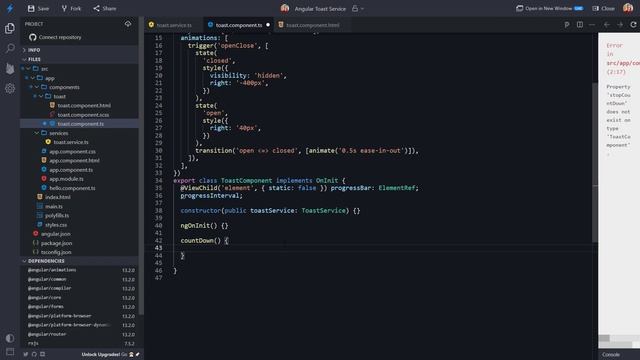The height and width of the screenshot is (360, 640).
Task: Open toast.component.html in file tree
Action: tap(84, 105)
